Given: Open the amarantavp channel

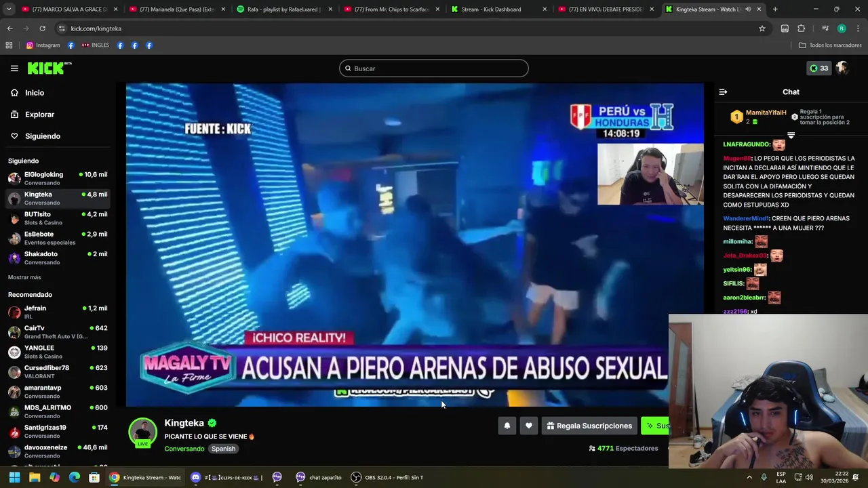Looking at the screenshot, I should (58, 392).
